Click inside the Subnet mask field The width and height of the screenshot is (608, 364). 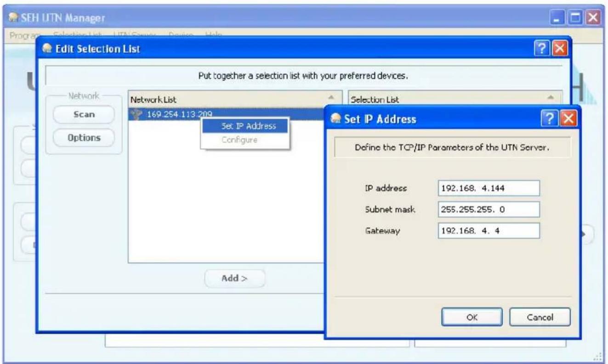(x=489, y=209)
